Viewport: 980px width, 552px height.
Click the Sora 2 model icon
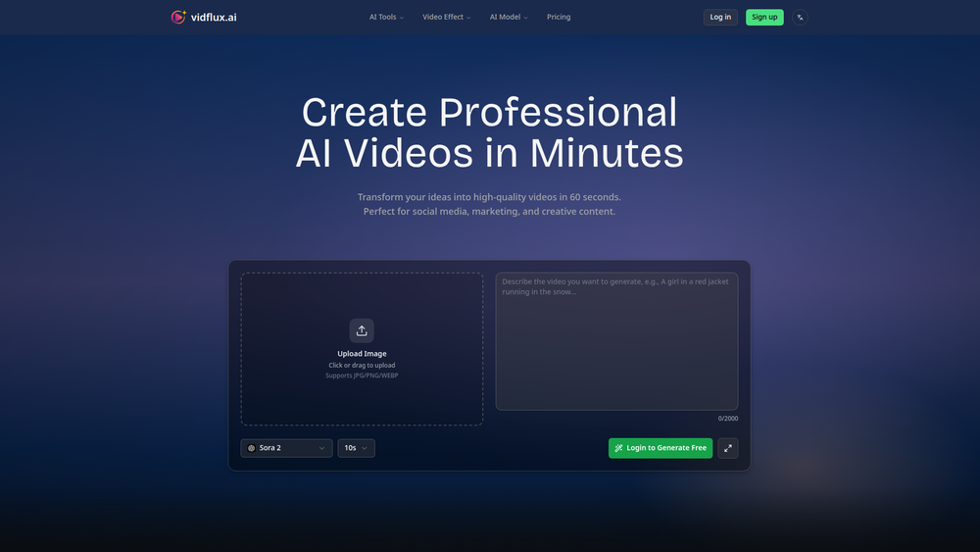[x=251, y=448]
